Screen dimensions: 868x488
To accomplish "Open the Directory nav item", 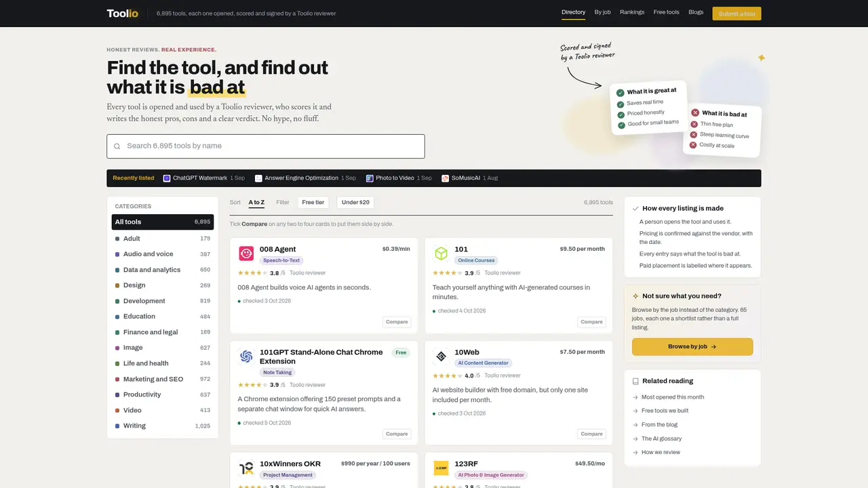I will [573, 12].
